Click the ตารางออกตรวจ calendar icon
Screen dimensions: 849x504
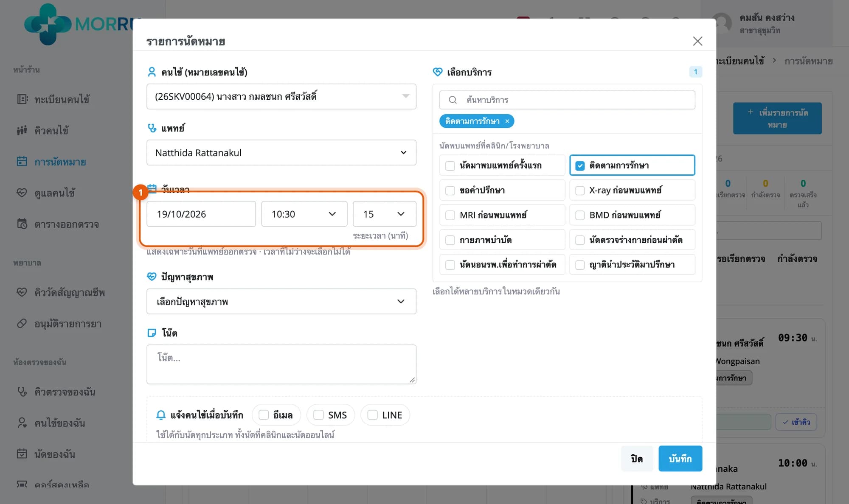click(x=22, y=224)
